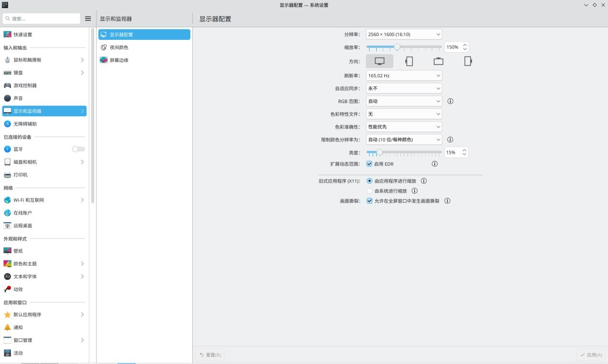Click the 重置 button

[x=210, y=355]
